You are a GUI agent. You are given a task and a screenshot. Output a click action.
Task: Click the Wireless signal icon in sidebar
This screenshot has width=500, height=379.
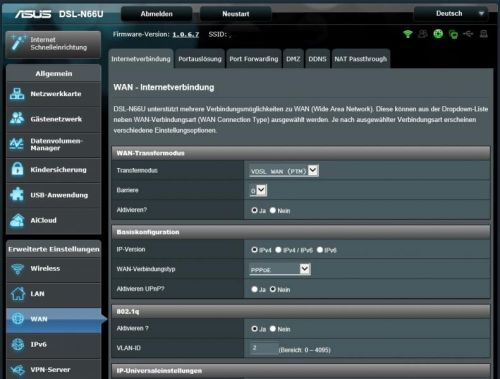tap(17, 269)
